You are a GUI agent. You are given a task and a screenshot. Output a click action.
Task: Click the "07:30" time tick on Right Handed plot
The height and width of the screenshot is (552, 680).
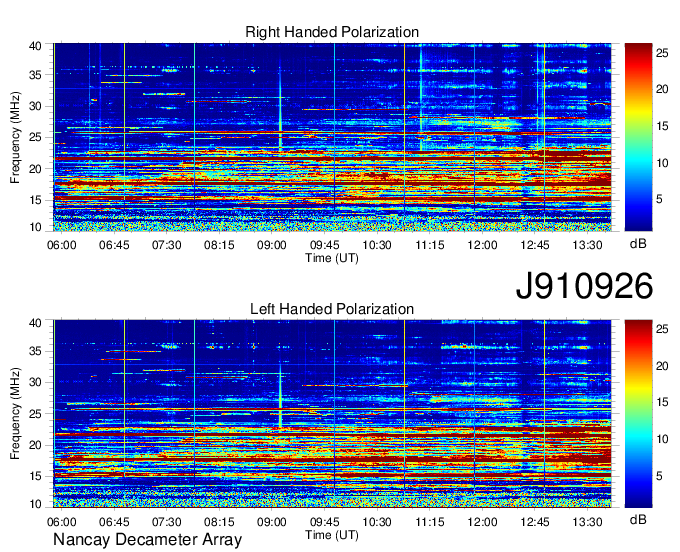pos(167,245)
